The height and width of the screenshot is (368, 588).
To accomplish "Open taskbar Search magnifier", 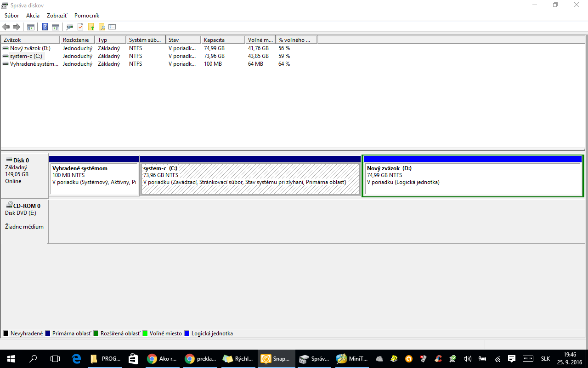I will coord(33,359).
